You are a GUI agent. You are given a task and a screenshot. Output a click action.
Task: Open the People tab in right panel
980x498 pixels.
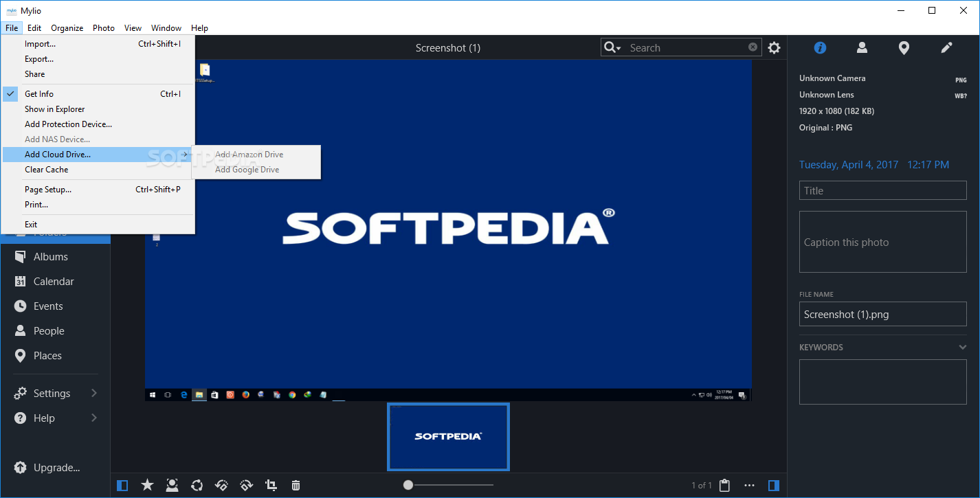point(862,47)
